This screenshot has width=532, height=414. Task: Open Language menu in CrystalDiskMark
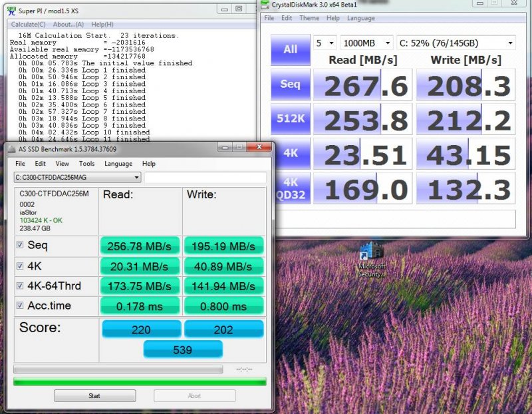click(x=361, y=18)
